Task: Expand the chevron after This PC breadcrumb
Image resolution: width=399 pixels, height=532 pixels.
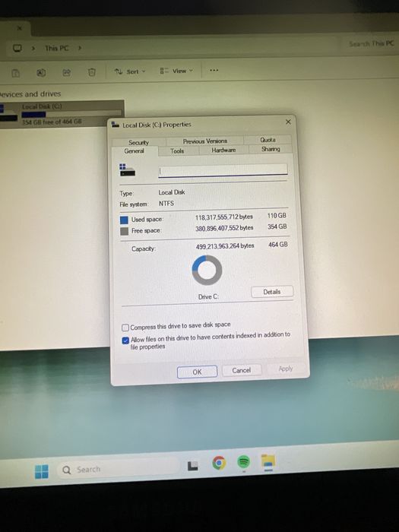Action: pyautogui.click(x=80, y=48)
